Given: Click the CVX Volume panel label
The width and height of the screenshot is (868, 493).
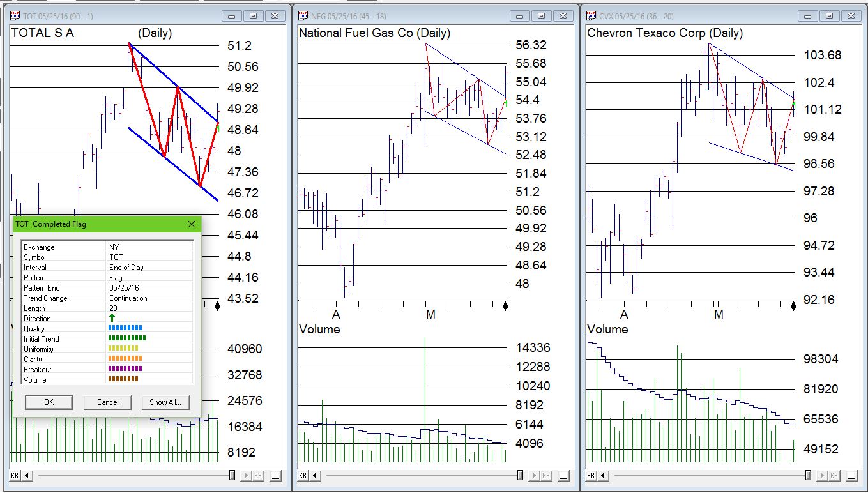Looking at the screenshot, I should tap(607, 329).
